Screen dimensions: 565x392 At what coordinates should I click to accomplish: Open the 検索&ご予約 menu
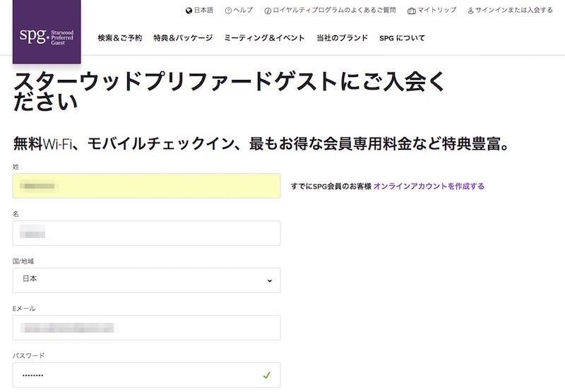point(120,38)
